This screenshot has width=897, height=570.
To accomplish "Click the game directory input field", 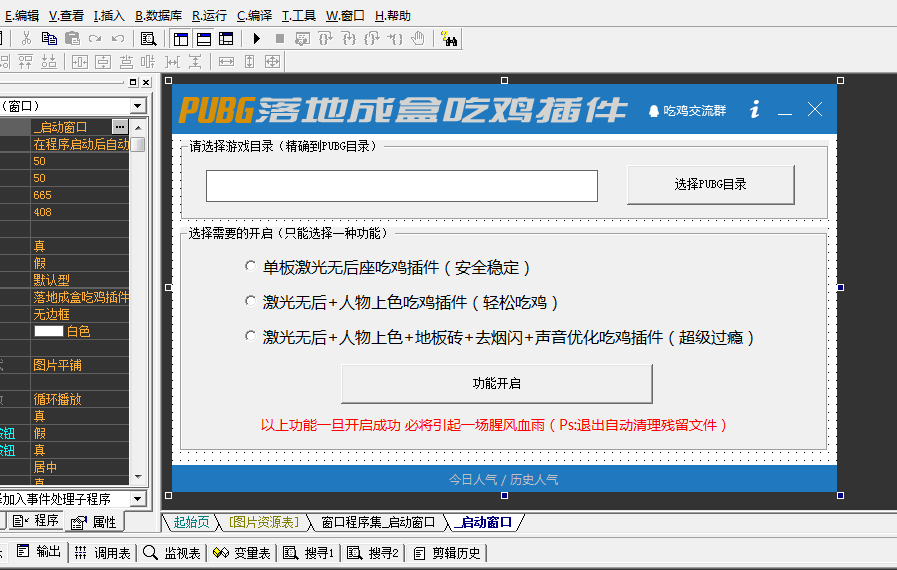I will (402, 185).
